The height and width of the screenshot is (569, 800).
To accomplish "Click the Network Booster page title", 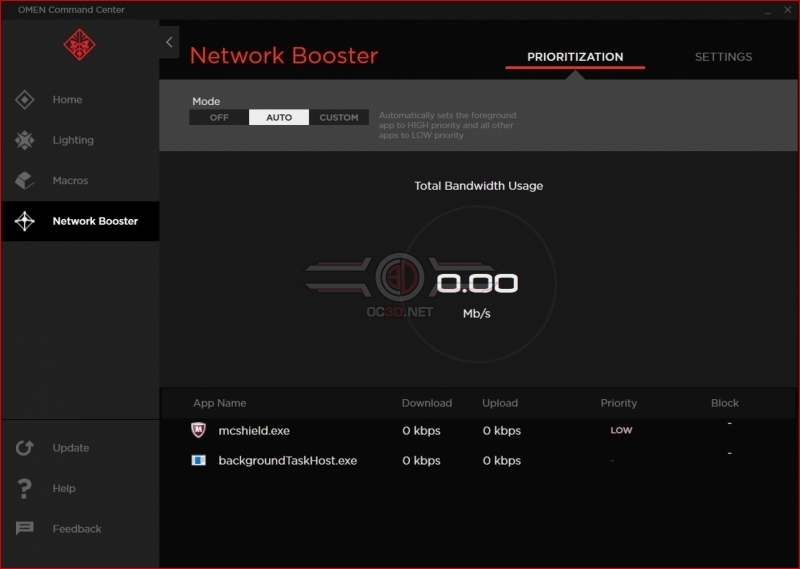I will click(284, 55).
